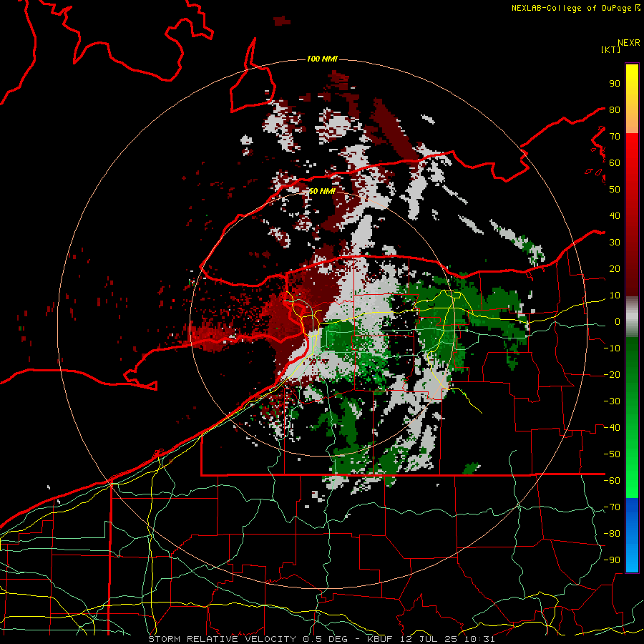644x644 pixels.
Task: Click the 100 NMI range ring label
Action: [322, 59]
